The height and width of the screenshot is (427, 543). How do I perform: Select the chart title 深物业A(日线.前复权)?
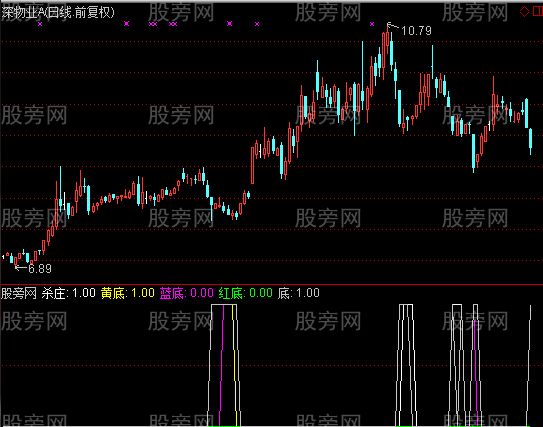pos(57,12)
